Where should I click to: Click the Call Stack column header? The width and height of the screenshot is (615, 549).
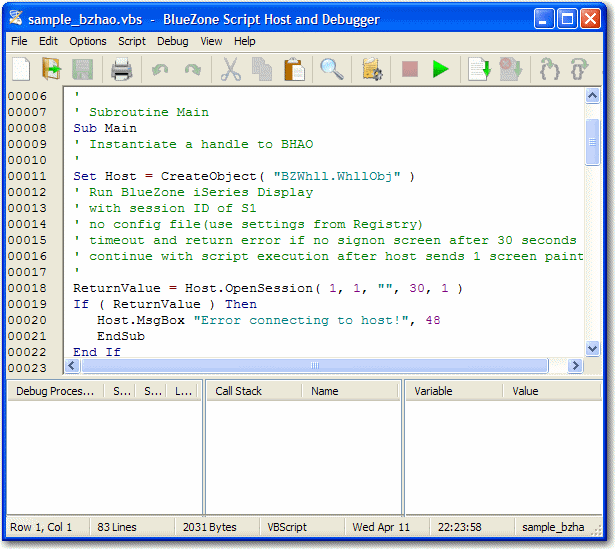point(254,391)
